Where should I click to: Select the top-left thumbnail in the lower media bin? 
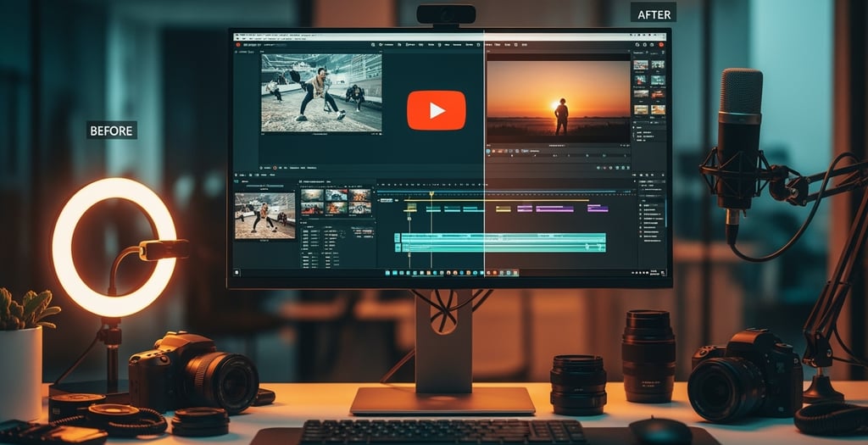[x=312, y=195]
